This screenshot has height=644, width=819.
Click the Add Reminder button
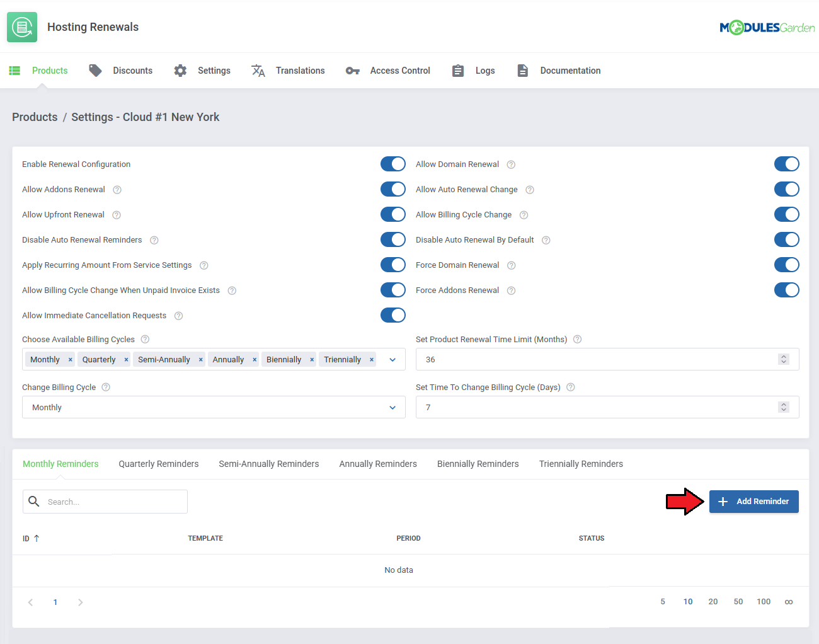tap(754, 502)
